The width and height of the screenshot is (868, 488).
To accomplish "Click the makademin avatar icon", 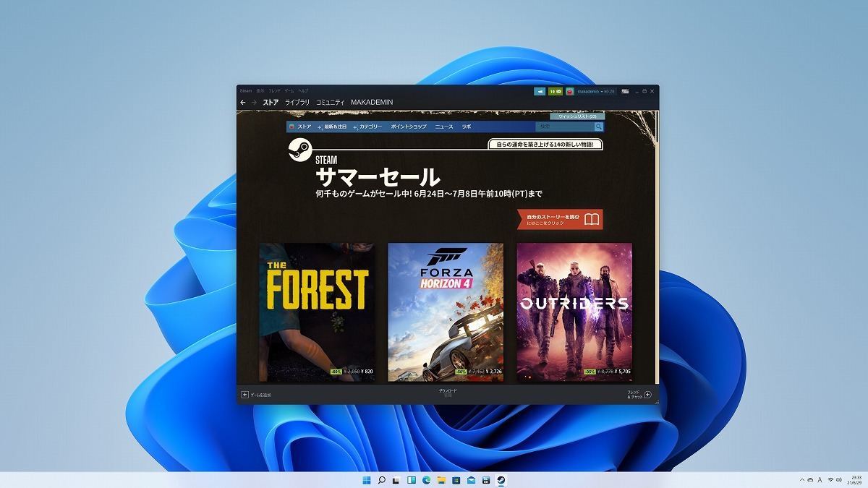I will pyautogui.click(x=570, y=92).
